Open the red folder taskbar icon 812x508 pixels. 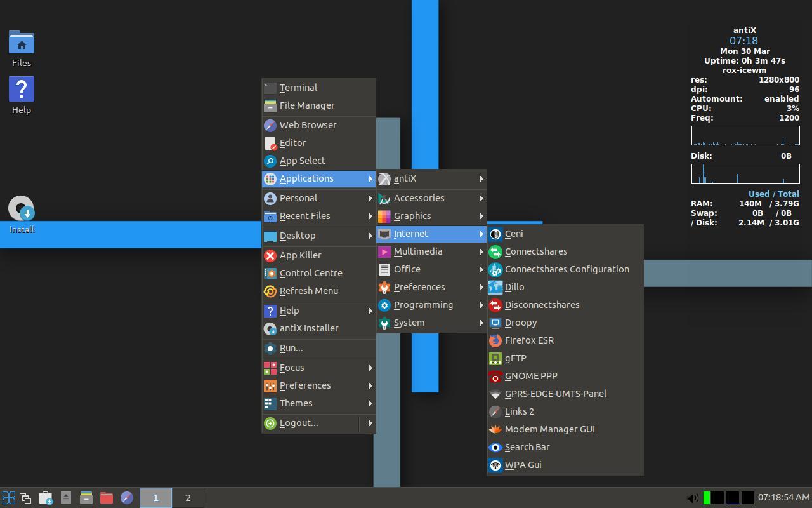pos(107,498)
